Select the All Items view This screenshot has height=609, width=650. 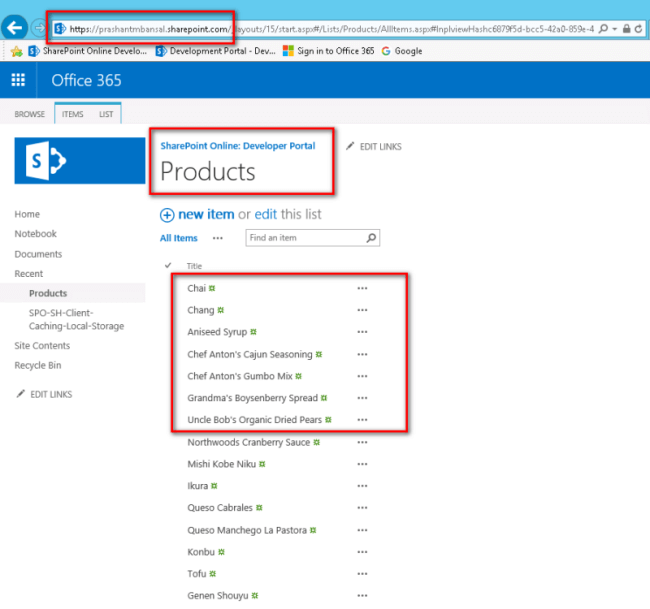tap(179, 238)
